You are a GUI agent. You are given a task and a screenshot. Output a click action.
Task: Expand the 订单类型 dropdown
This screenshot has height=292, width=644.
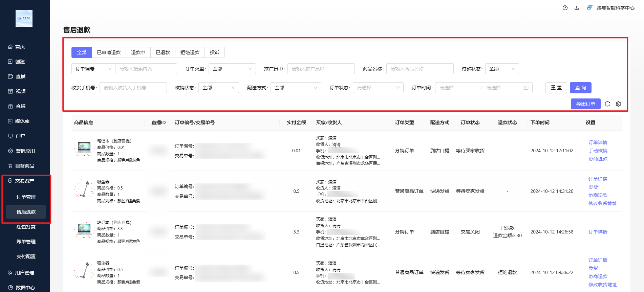232,69
